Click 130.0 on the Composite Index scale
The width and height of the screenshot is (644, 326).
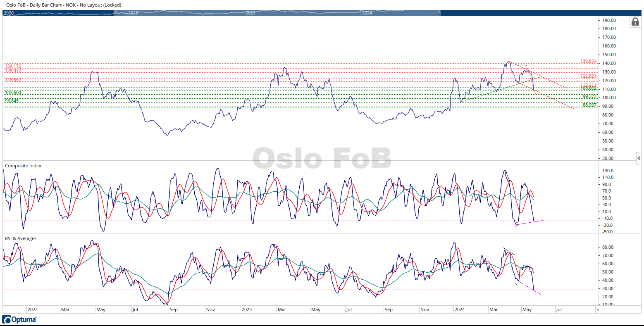tap(608, 171)
